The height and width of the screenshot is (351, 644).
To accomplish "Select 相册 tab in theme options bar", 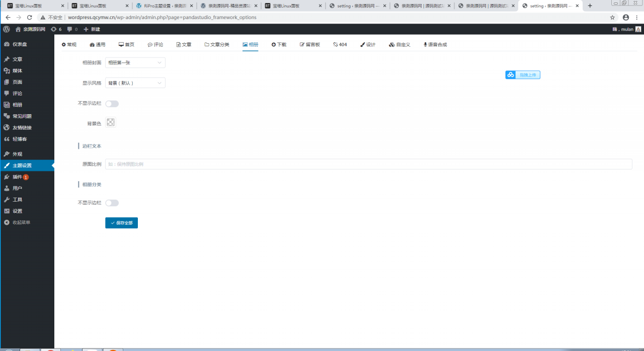I will pos(250,45).
